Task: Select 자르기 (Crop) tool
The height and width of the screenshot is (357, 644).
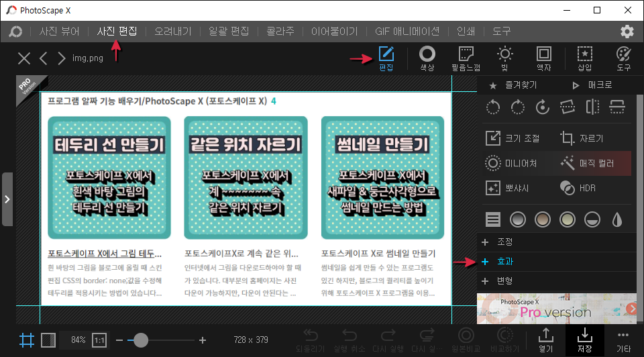Action: [582, 138]
